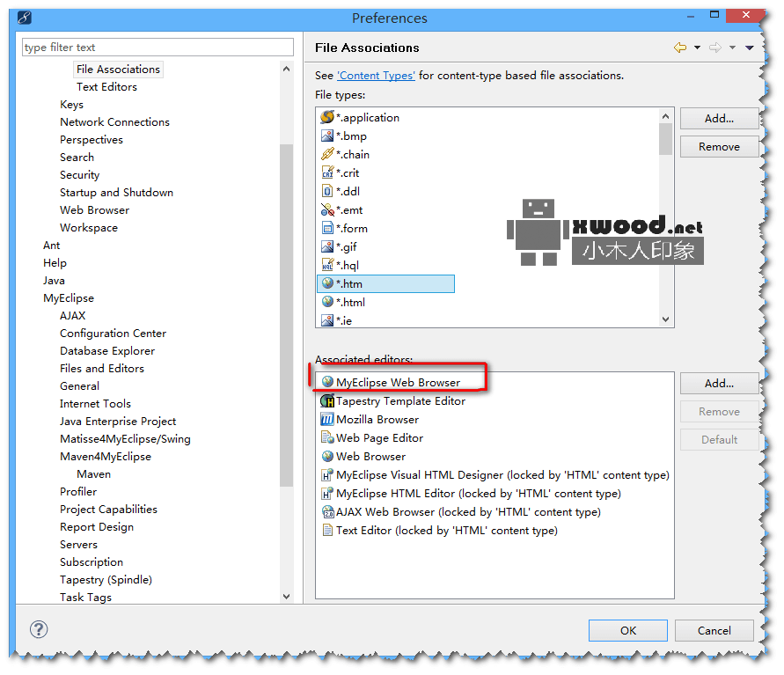Select the Tapestry Template Editor icon

(x=327, y=401)
